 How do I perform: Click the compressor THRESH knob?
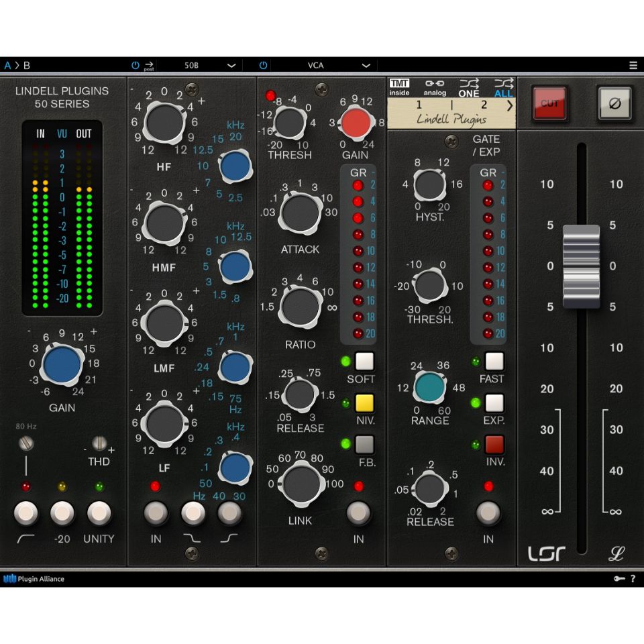pyautogui.click(x=289, y=123)
